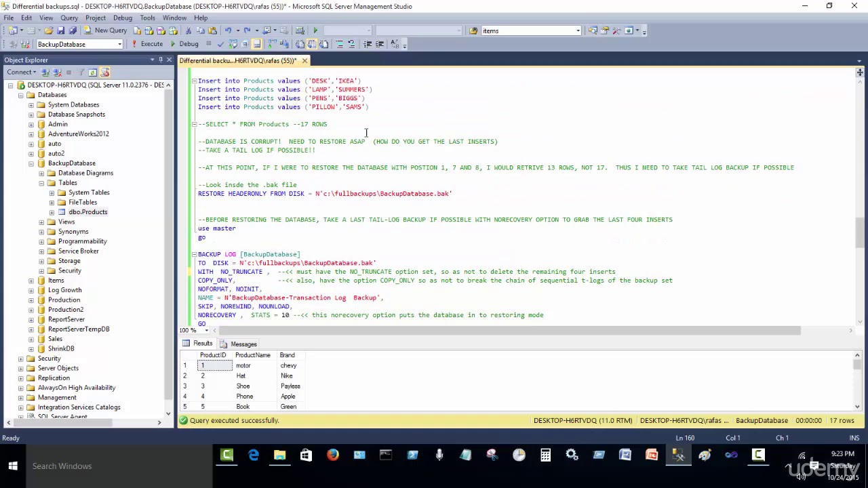Click the New Query toolbar button
Viewport: 868px width, 488px height.
(x=104, y=30)
